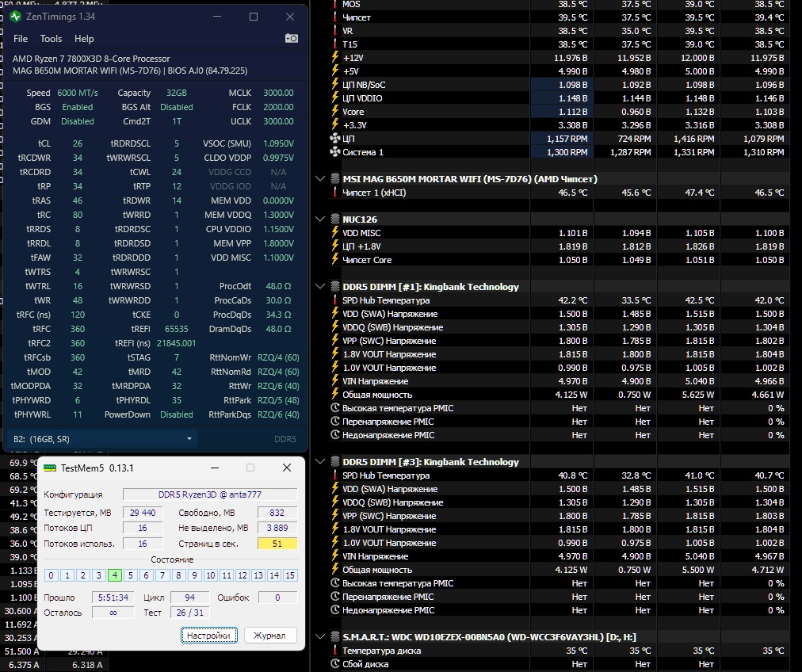Click the ЦП fan current value 1,157 RPM
Image resolution: width=802 pixels, height=672 pixels.
point(567,139)
